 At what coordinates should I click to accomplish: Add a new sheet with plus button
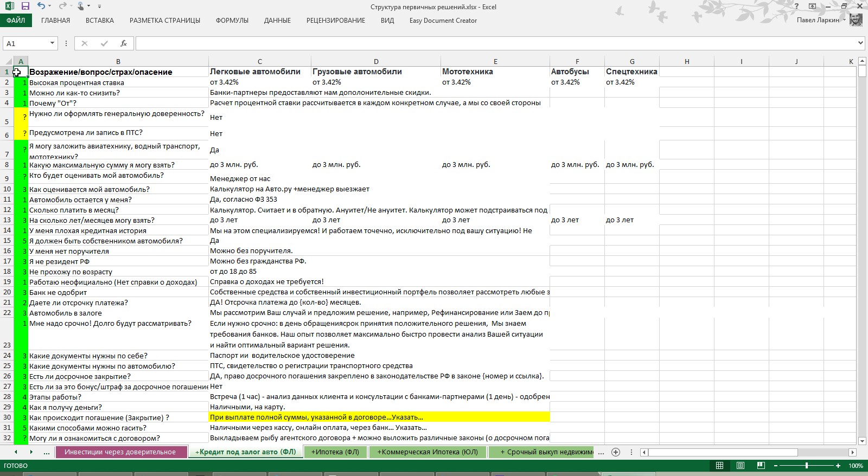click(x=615, y=452)
